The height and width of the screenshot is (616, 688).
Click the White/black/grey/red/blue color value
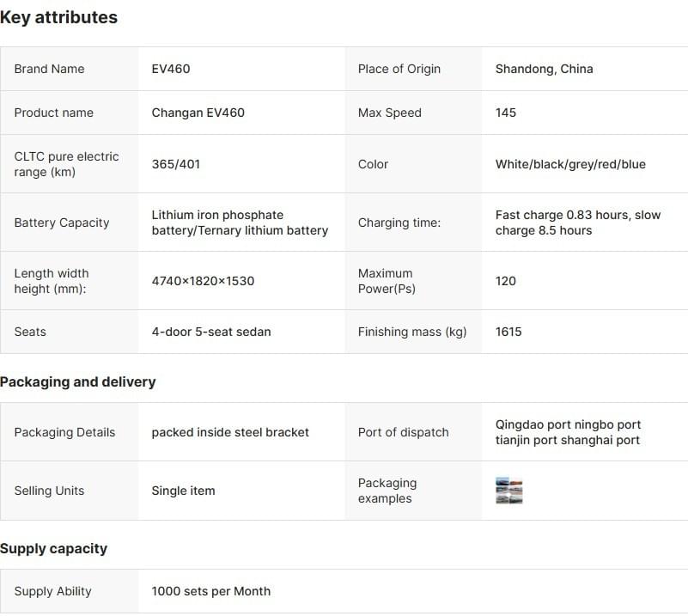(570, 164)
